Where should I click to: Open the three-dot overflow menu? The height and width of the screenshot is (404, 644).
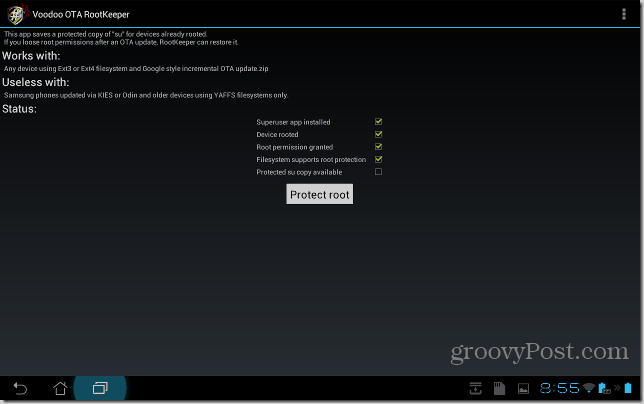click(623, 14)
